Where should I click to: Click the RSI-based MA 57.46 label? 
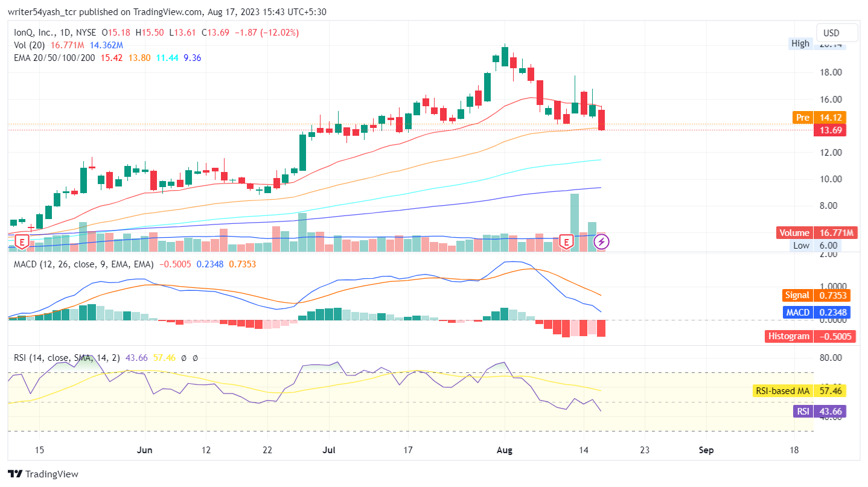[x=800, y=391]
